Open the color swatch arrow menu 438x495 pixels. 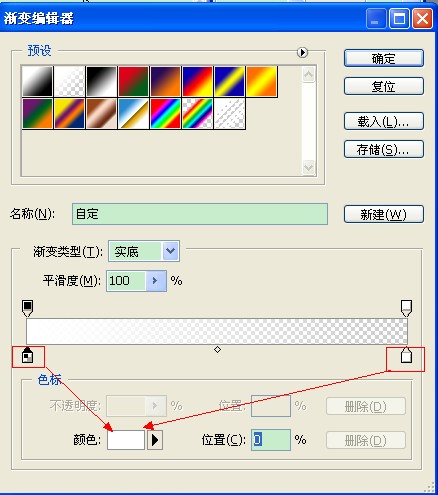tap(155, 440)
